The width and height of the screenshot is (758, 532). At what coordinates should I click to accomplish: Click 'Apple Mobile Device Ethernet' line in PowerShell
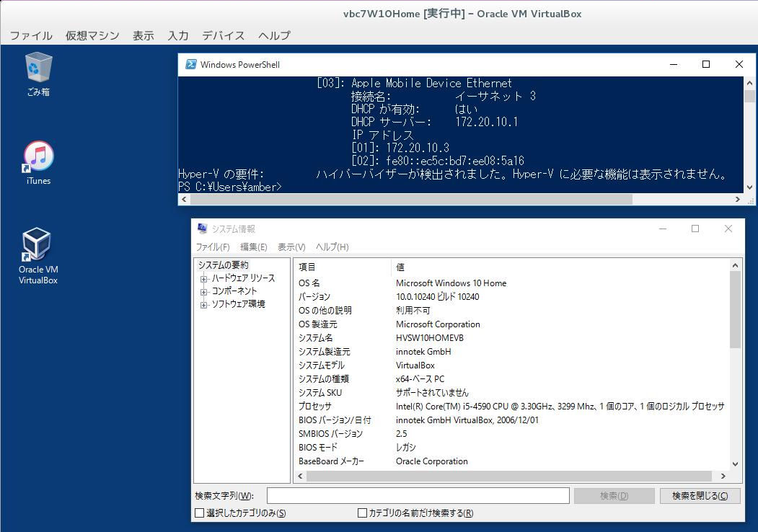pos(431,83)
